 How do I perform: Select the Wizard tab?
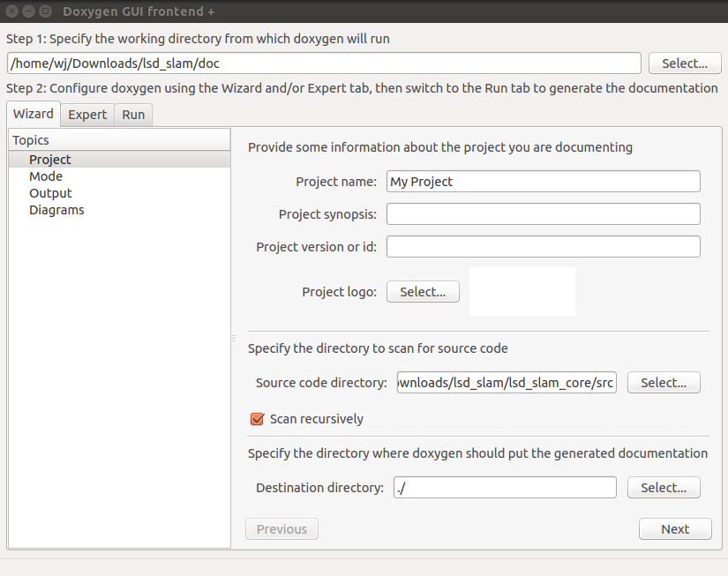34,114
